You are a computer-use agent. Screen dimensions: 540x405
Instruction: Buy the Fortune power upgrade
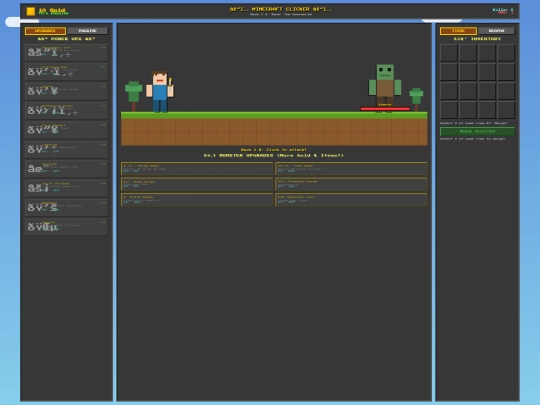[x=66, y=168]
